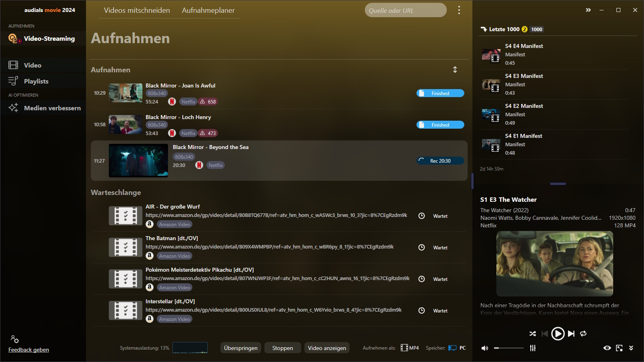Click the Quelle oder URL input field
The image size is (644, 362).
[x=406, y=10]
